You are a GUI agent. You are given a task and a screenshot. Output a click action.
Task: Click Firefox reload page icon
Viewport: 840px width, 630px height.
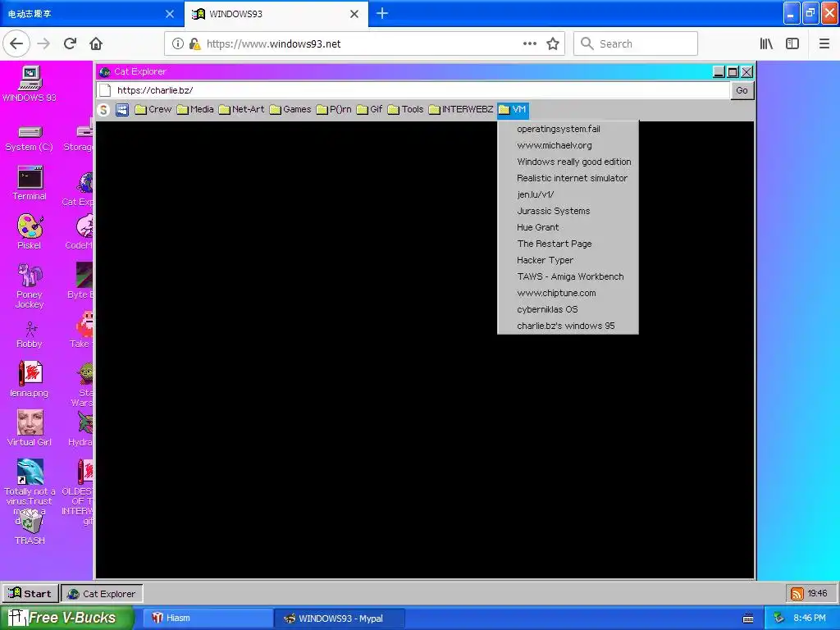[71, 43]
